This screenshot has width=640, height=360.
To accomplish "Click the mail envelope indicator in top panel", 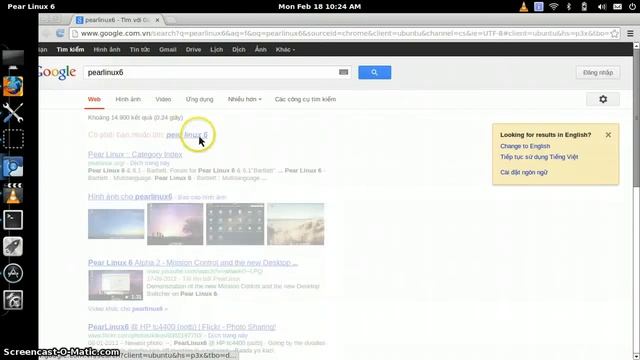I will point(617,7).
